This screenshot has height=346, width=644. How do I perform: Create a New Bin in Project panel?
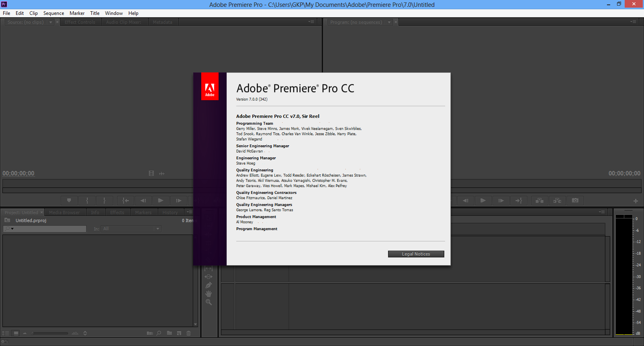point(169,333)
